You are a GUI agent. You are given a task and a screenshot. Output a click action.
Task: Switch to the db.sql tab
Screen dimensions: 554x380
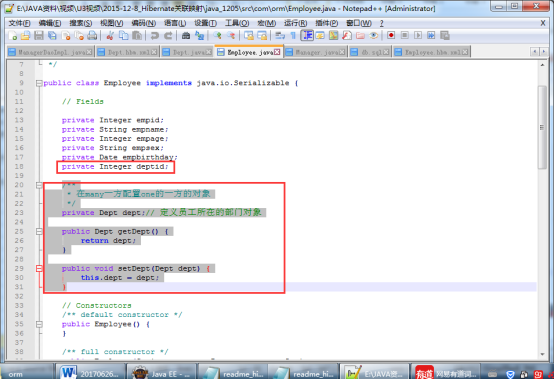pyautogui.click(x=370, y=52)
